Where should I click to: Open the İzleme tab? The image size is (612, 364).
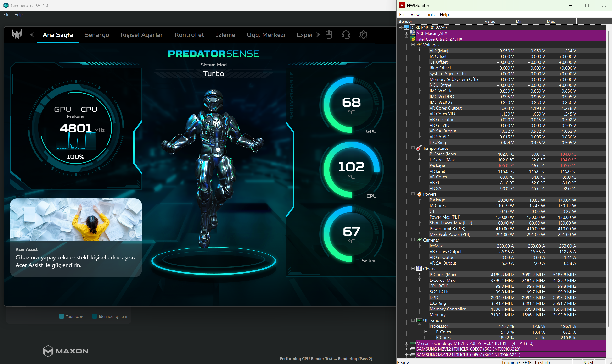(x=225, y=35)
